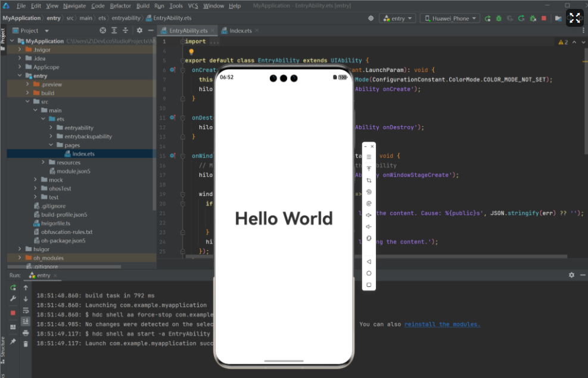Toggle the Project side tool window tab
The width and height of the screenshot is (588, 378).
[x=3, y=39]
